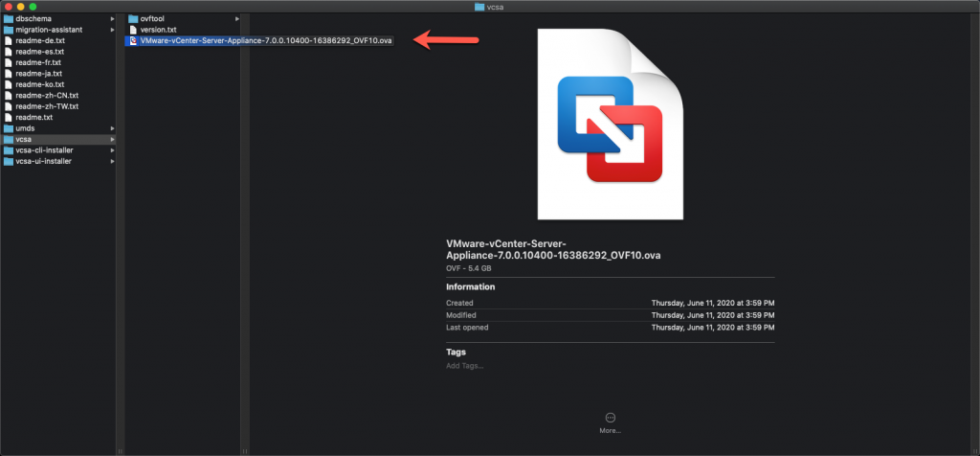The width and height of the screenshot is (980, 456).
Task: Click the yellow minimize window button
Action: coord(21,7)
